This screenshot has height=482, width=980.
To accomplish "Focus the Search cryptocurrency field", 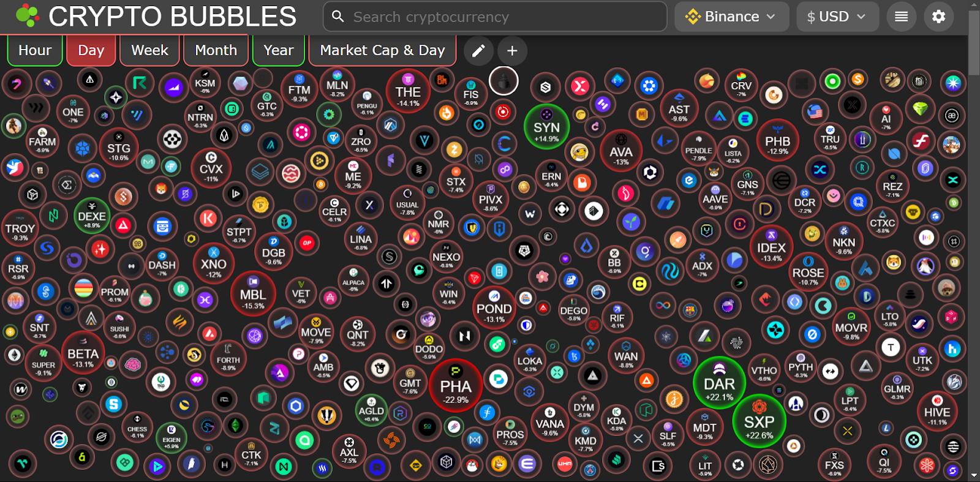I will coord(495,17).
